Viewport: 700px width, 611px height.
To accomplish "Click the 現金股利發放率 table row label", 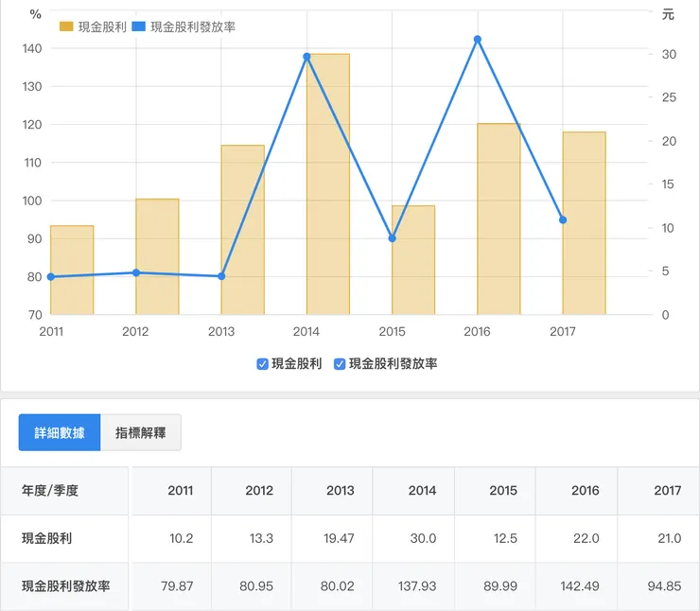I will pos(66,586).
